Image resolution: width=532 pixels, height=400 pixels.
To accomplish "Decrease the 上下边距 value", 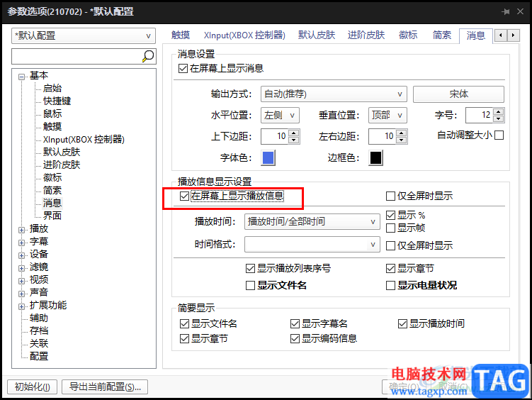I will click(x=294, y=140).
